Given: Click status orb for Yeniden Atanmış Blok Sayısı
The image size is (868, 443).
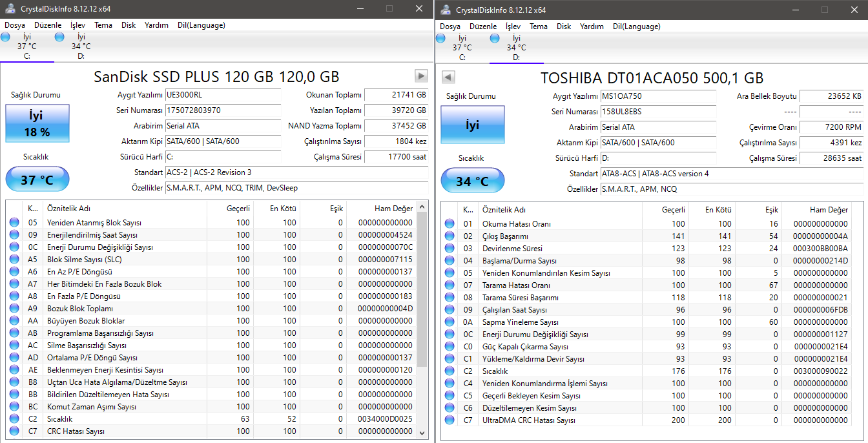Looking at the screenshot, I should 14,223.
